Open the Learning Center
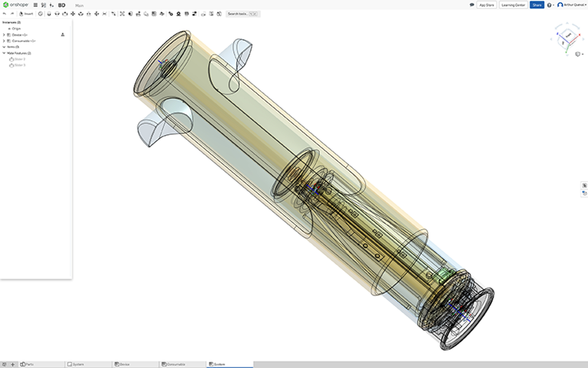 point(513,5)
